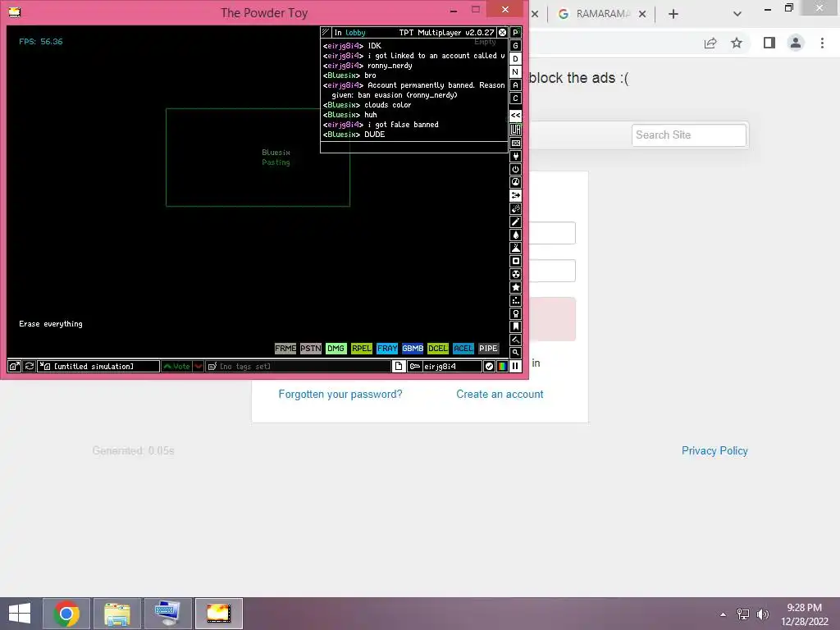Select the Powered Materials power icon
840x630 pixels.
tap(515, 169)
